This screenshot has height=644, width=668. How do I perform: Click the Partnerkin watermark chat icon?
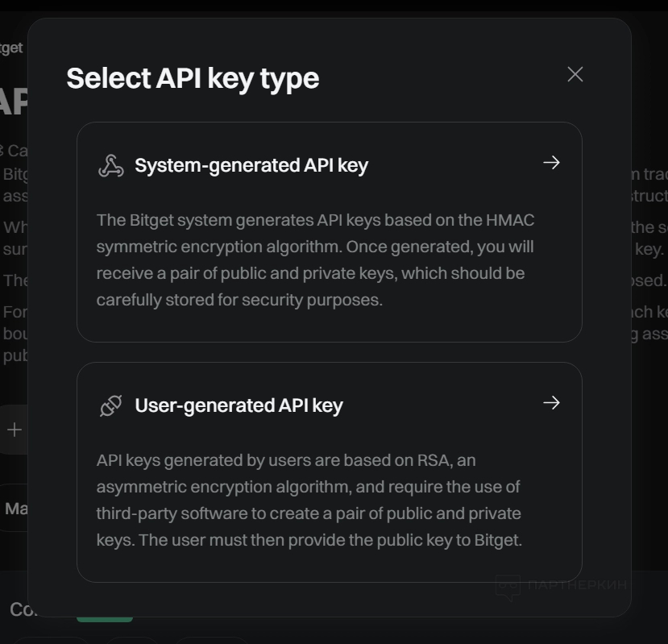[x=508, y=587]
